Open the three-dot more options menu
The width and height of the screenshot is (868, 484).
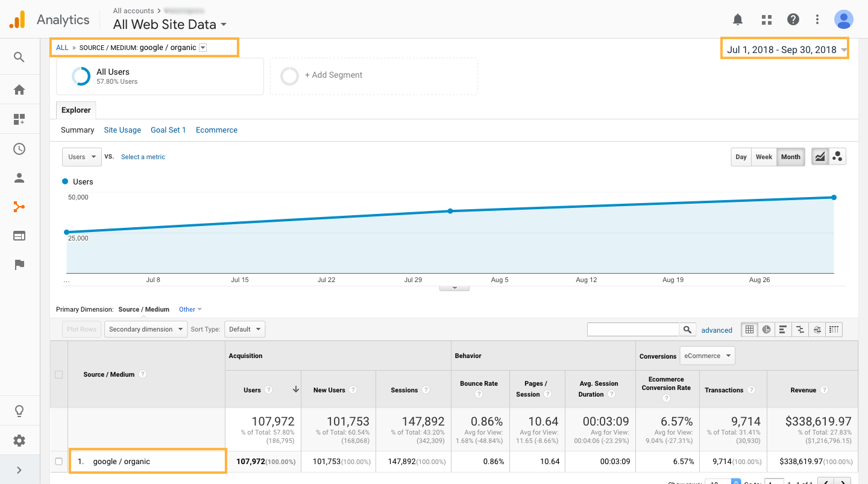(817, 20)
